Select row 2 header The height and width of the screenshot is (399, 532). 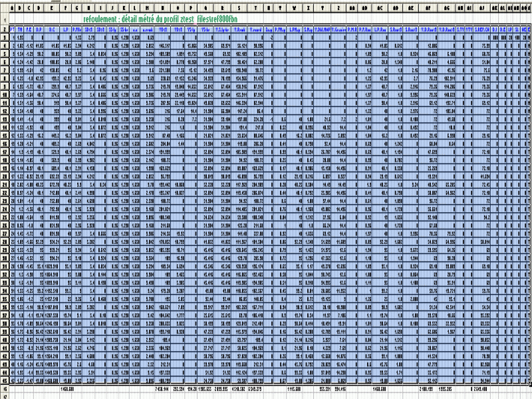tap(5, 30)
